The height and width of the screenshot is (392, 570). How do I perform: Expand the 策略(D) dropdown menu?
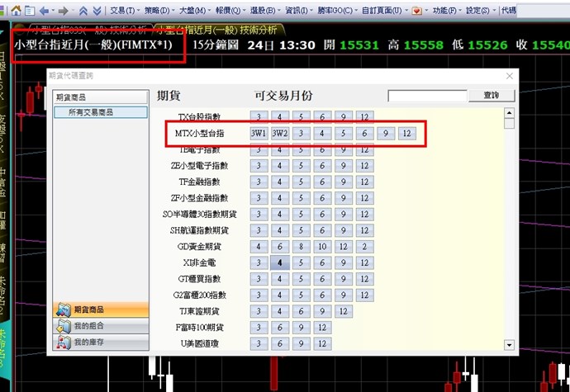[159, 11]
